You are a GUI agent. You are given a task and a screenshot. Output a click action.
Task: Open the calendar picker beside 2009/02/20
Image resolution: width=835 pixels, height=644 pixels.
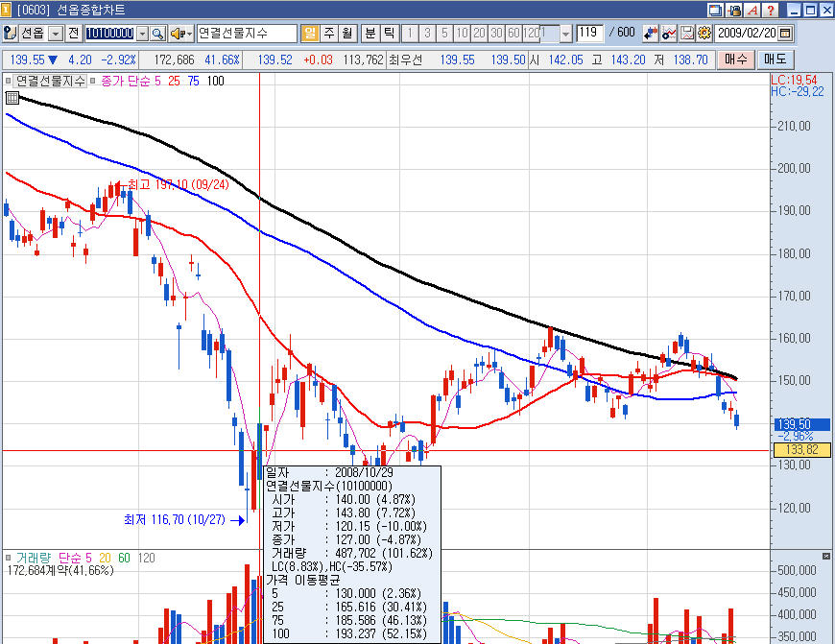(785, 34)
